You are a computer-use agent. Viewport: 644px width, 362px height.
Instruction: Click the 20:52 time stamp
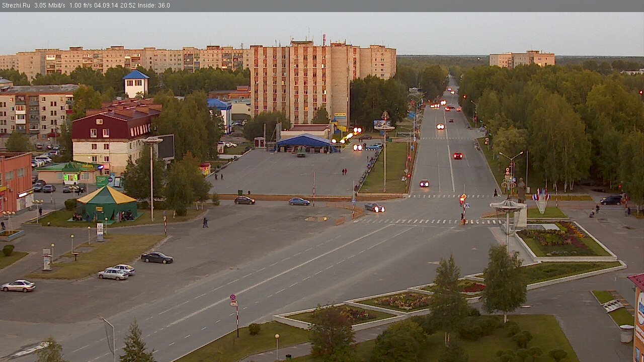(x=128, y=6)
